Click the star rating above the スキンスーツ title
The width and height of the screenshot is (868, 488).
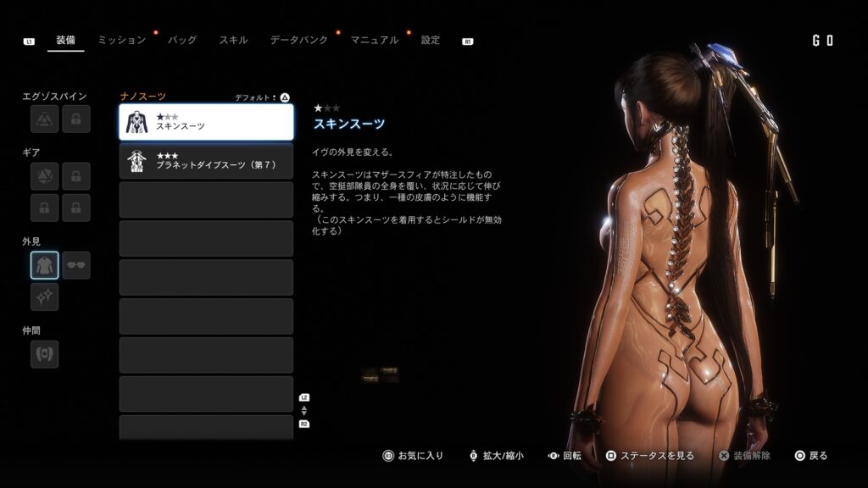pos(326,108)
